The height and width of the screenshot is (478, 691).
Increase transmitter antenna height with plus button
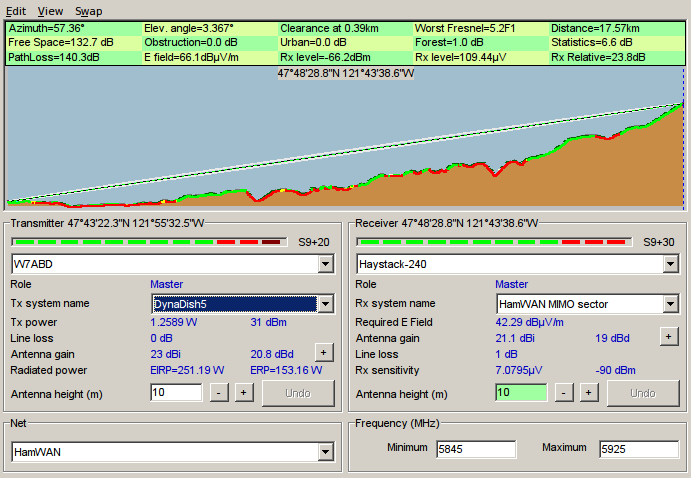pos(243,393)
